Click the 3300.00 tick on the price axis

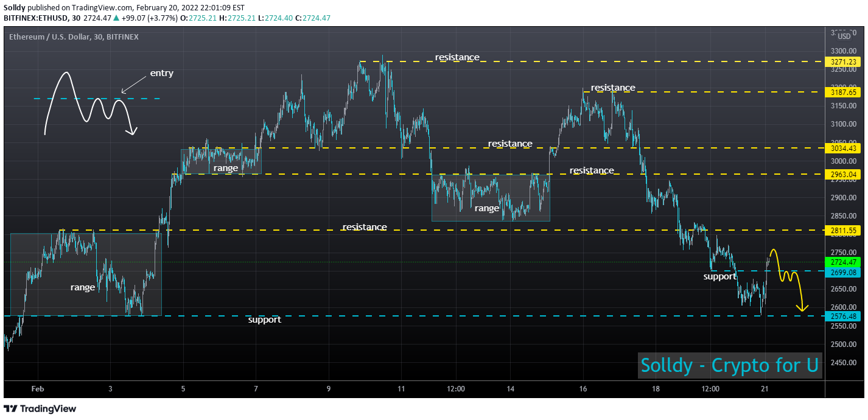point(844,51)
